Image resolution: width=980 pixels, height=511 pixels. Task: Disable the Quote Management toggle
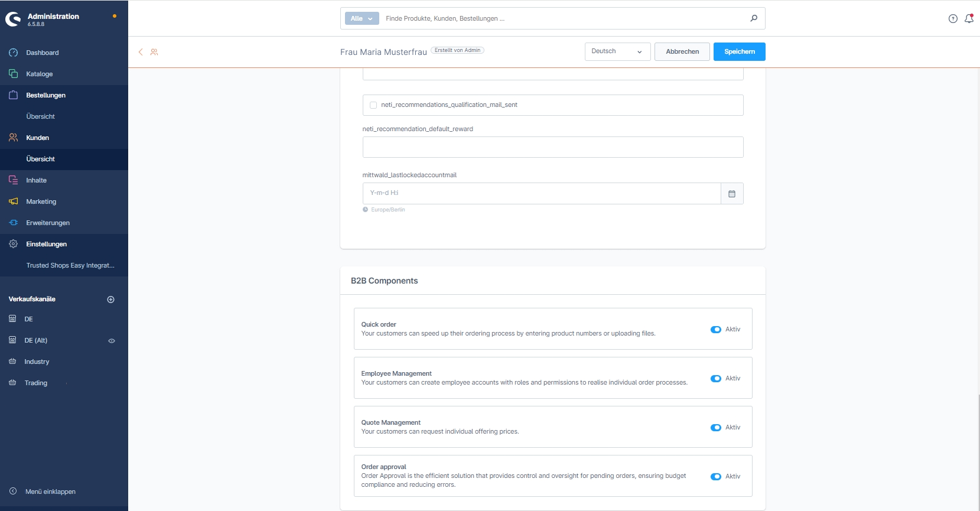(x=716, y=428)
